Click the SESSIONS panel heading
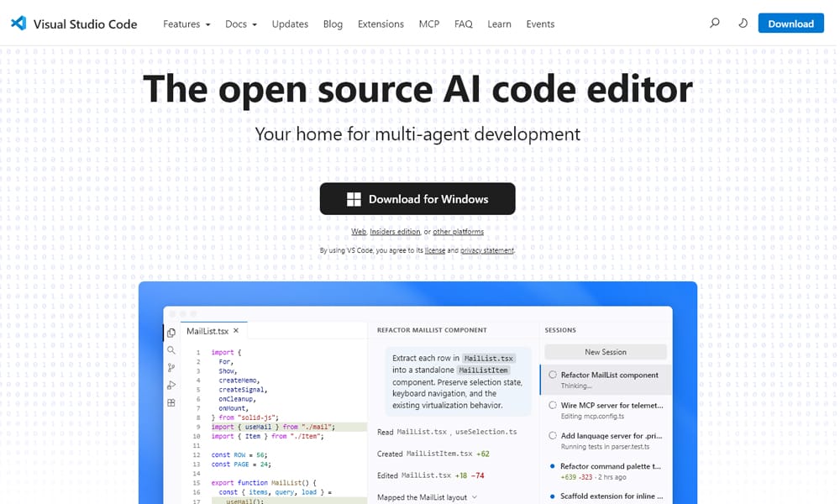Image resolution: width=840 pixels, height=504 pixels. coord(560,330)
